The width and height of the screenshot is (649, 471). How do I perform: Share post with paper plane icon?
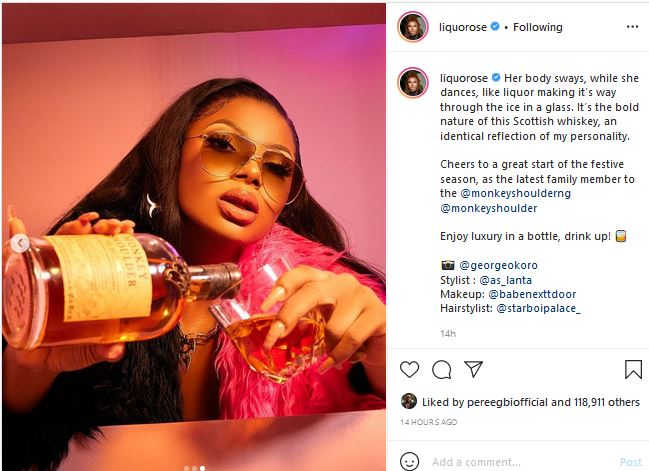click(x=474, y=370)
